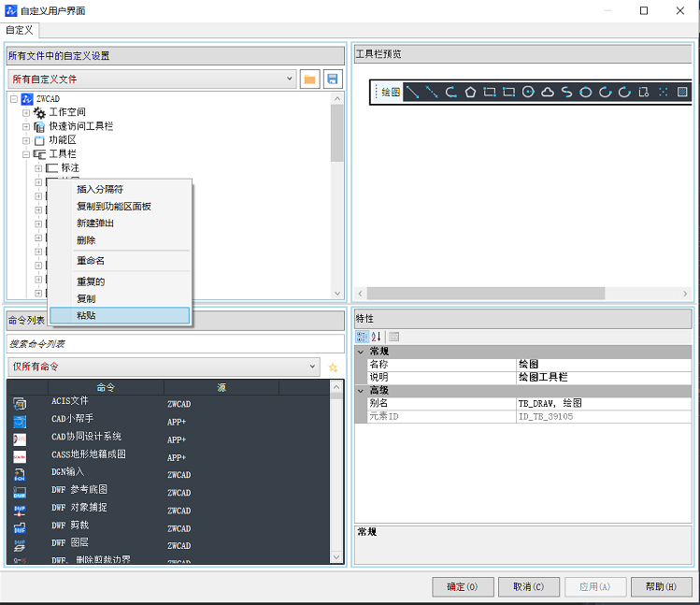Expand the 工作空间 tree node
The width and height of the screenshot is (700, 605).
click(x=27, y=113)
